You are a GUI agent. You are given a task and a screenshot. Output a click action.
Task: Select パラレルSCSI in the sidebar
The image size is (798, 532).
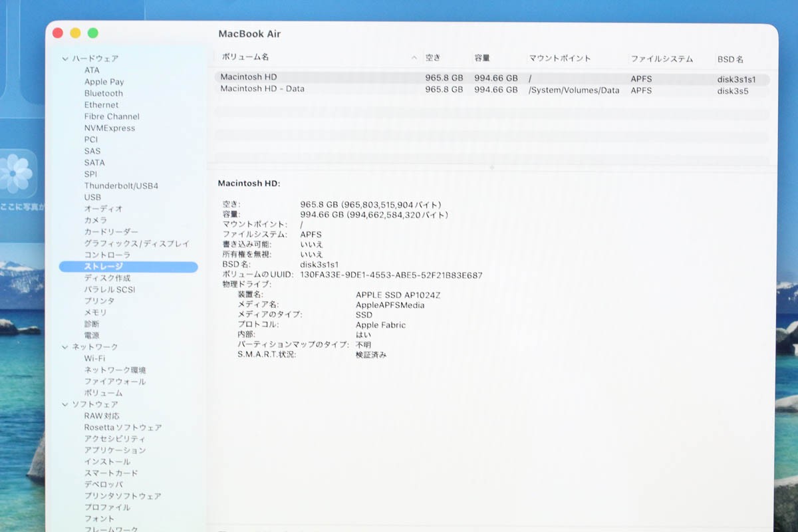pos(109,290)
